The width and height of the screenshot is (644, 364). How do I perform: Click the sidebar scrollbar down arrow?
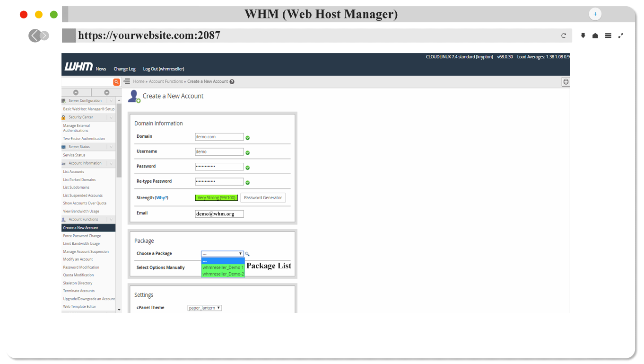coord(119,310)
